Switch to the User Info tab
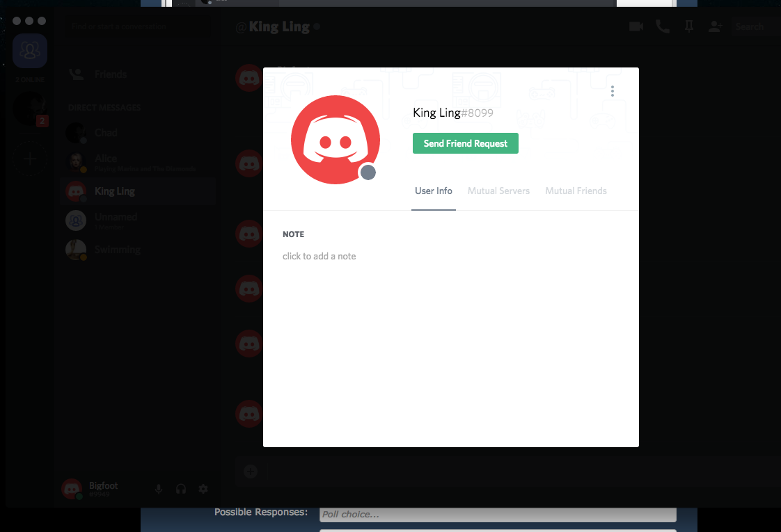This screenshot has height=532, width=781. (x=434, y=191)
